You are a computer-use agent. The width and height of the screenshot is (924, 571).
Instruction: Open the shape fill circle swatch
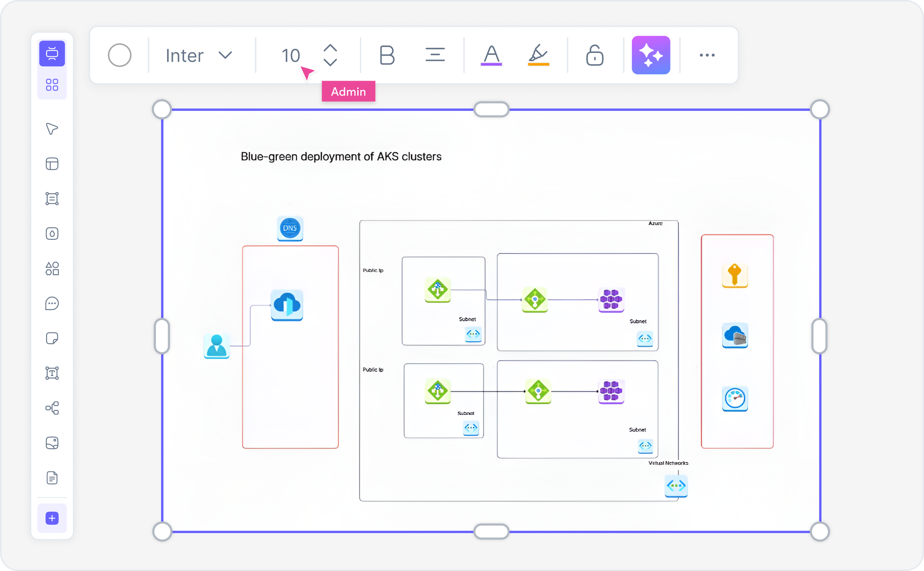120,56
